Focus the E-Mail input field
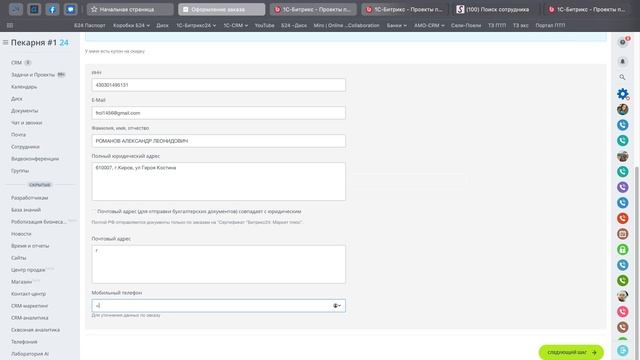The width and height of the screenshot is (640, 360). click(x=218, y=113)
